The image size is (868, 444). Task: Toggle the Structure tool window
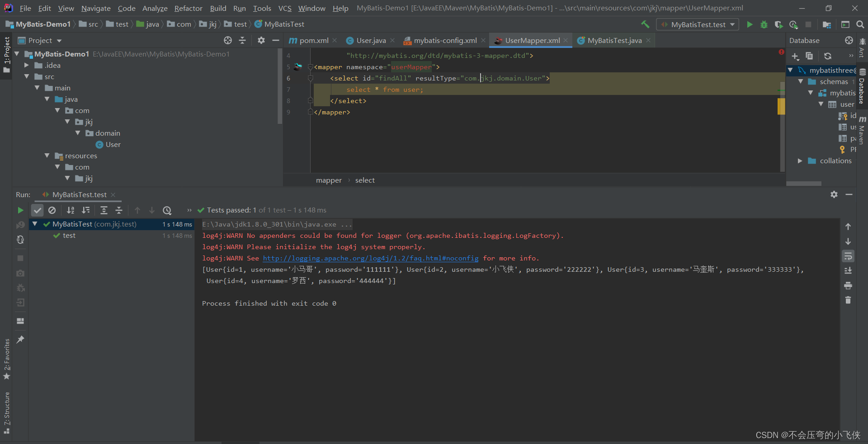[6, 413]
